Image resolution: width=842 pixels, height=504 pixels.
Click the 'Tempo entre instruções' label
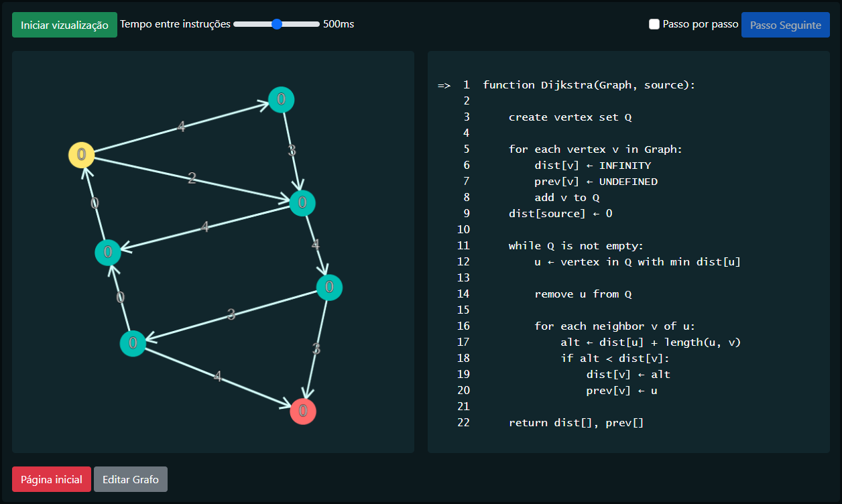tap(175, 24)
